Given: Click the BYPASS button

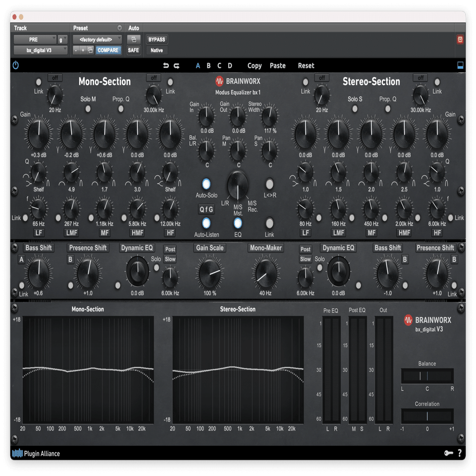Looking at the screenshot, I should point(157,40).
